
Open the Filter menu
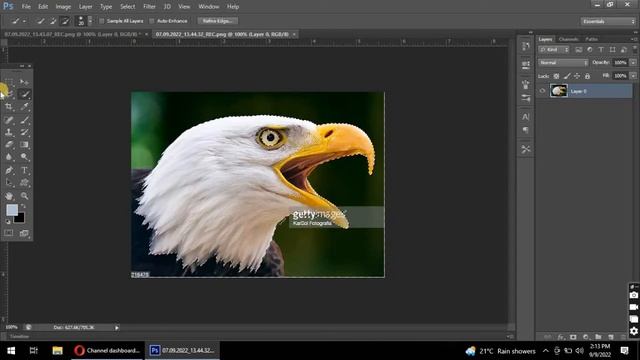point(149,7)
